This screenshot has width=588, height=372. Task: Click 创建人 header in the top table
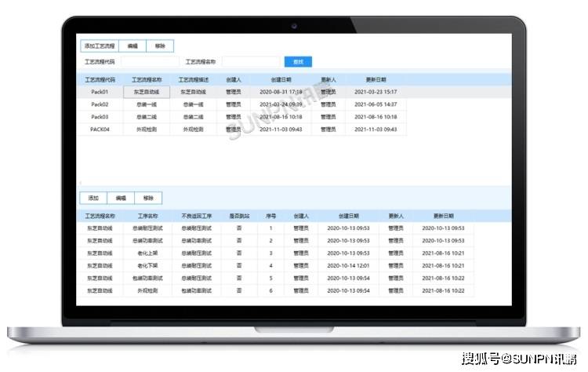[x=234, y=79]
